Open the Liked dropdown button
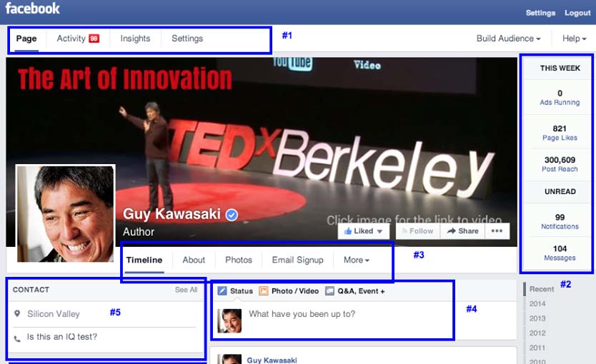This screenshot has width=596, height=364. pyautogui.click(x=363, y=231)
